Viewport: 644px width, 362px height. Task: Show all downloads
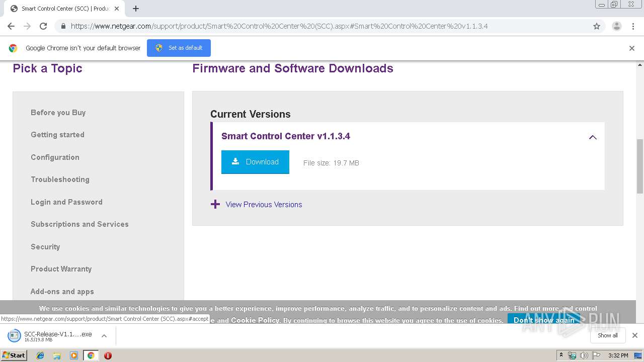coord(608,335)
